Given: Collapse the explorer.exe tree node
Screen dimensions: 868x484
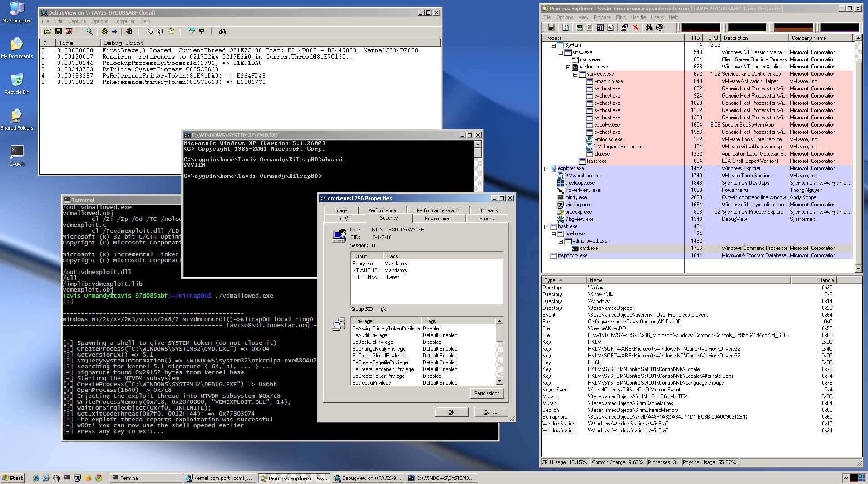Looking at the screenshot, I should point(546,169).
